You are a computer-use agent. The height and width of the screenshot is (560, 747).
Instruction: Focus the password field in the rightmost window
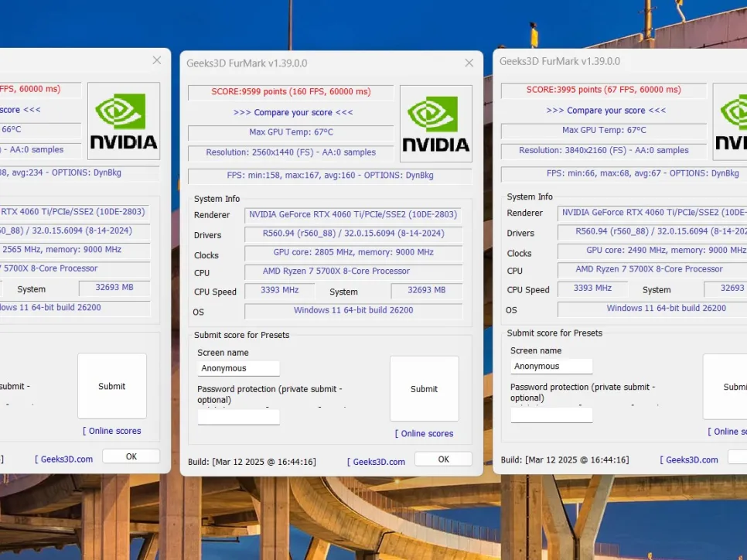[x=551, y=415]
